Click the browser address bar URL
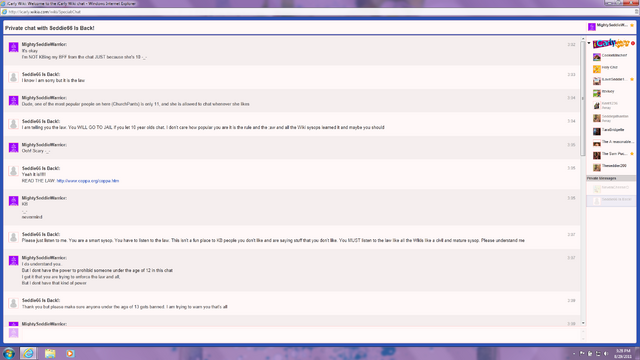Screen dimensions: 640x360 pyautogui.click(x=44, y=12)
